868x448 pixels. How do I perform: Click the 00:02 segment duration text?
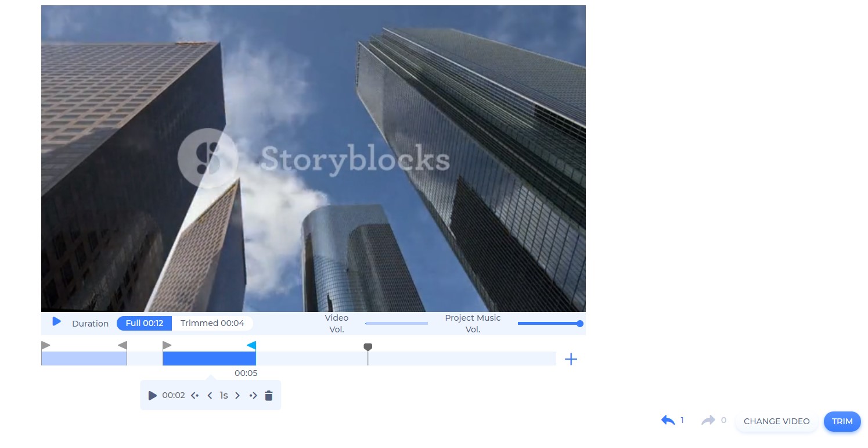coord(174,396)
